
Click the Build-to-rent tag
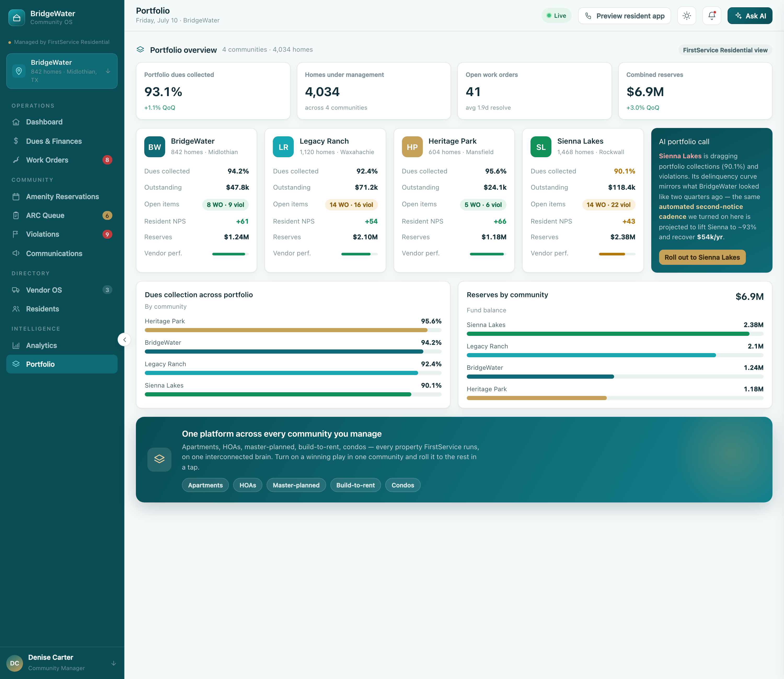355,485
